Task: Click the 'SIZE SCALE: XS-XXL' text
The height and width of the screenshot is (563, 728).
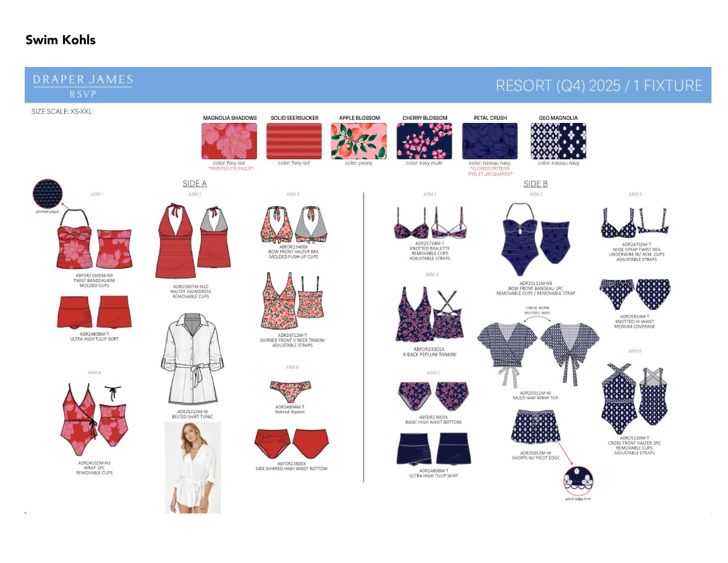Action: pyautogui.click(x=62, y=111)
